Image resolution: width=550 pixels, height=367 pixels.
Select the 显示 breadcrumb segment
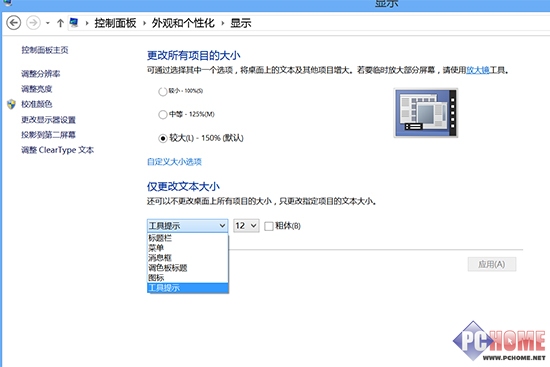241,23
